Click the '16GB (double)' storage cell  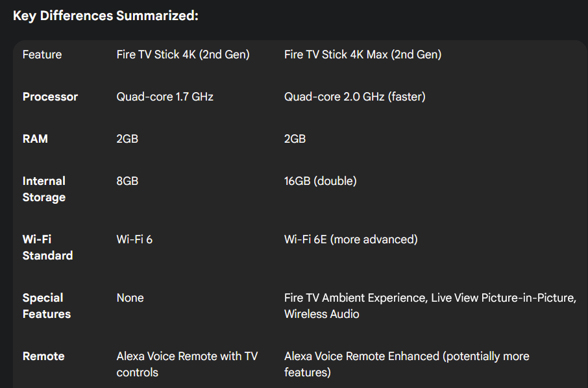320,181
